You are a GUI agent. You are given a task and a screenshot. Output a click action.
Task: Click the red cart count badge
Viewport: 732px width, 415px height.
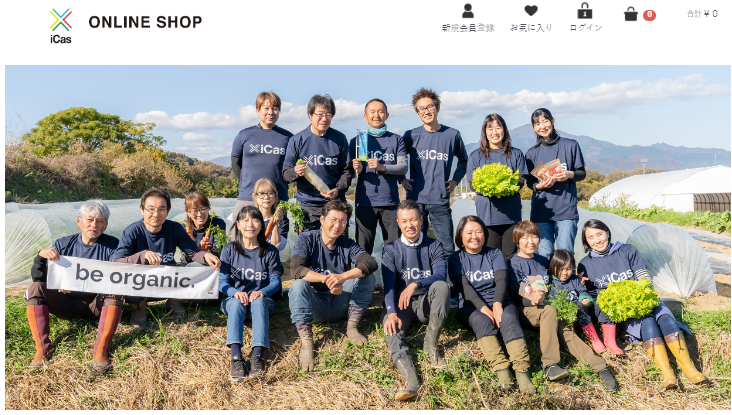click(x=649, y=15)
